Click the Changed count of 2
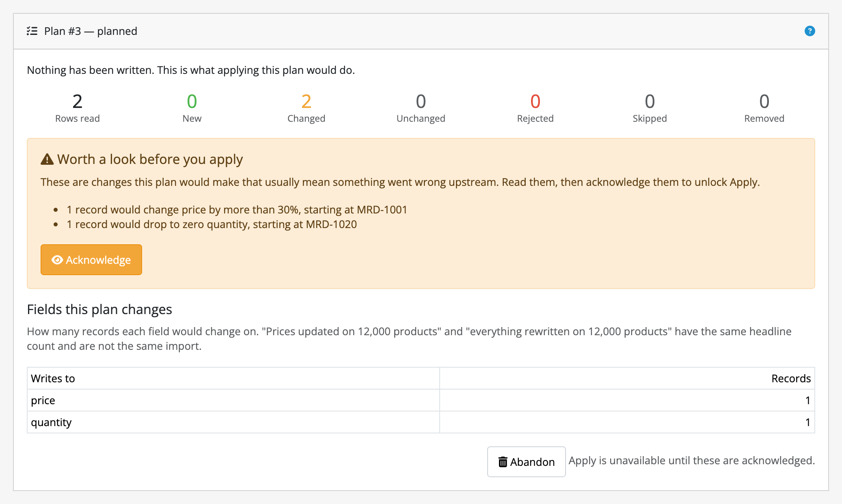This screenshot has height=504, width=842. click(307, 101)
